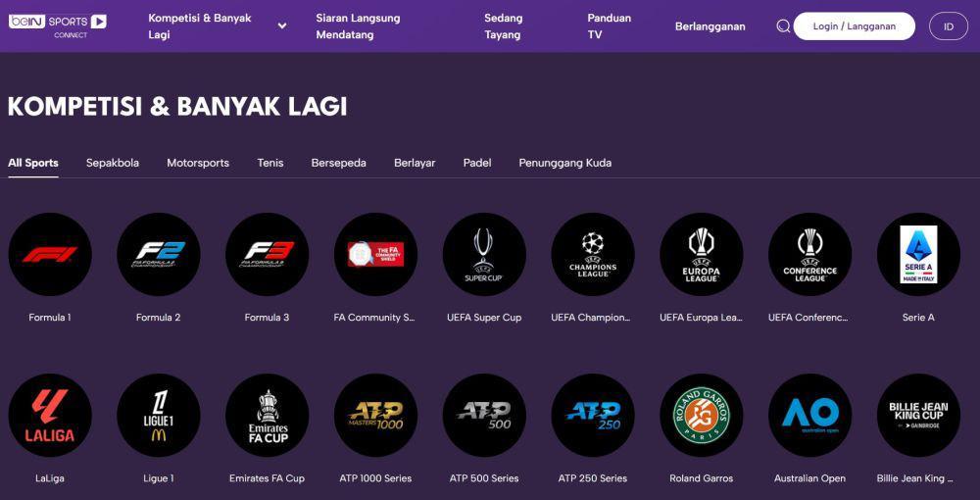Open the Australian Open icon

(810, 416)
